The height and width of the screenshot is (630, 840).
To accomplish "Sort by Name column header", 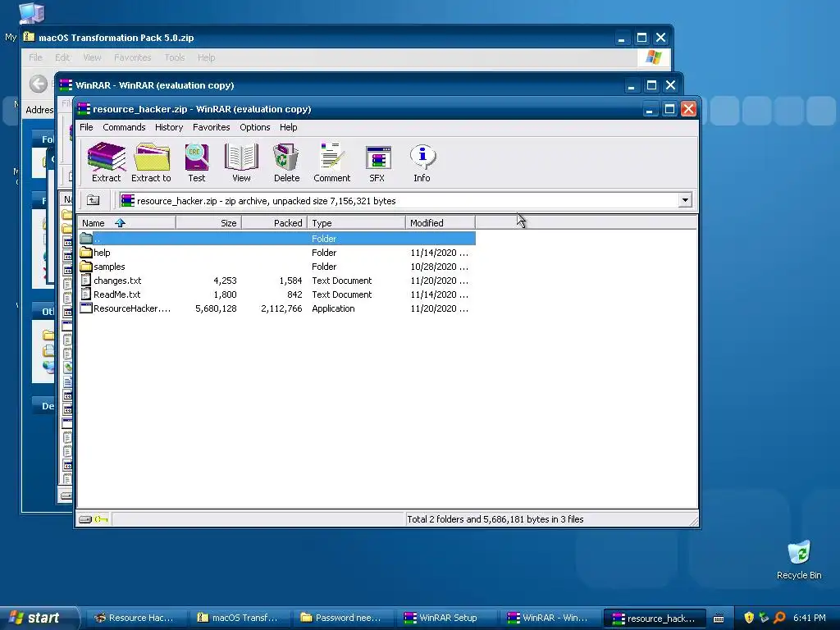I will tap(126, 223).
